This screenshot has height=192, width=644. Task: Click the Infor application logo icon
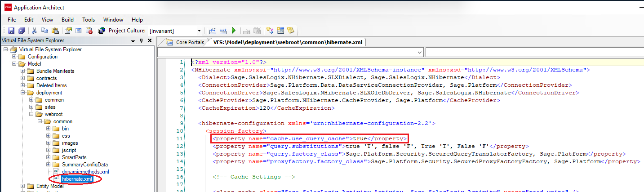pos(8,8)
